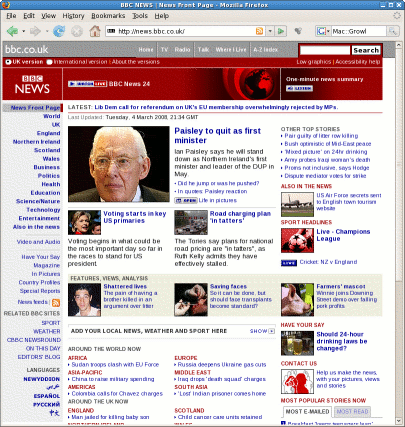
Task: Open the Saving faces feature link
Action: [228, 286]
